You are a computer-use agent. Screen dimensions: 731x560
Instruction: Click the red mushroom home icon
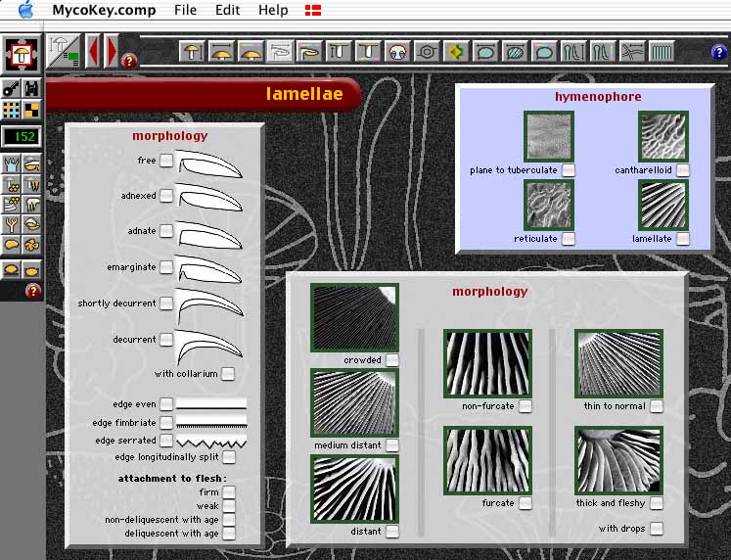tap(22, 54)
